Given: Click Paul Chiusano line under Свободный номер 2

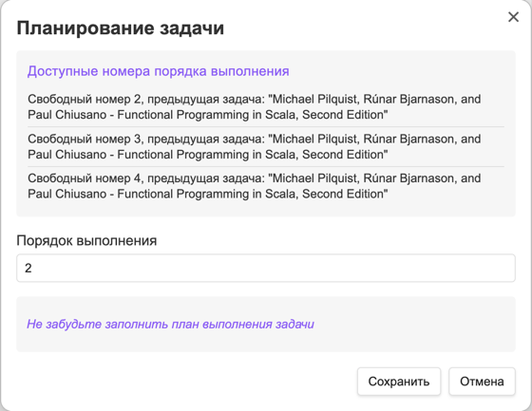Looking at the screenshot, I should 208,115.
